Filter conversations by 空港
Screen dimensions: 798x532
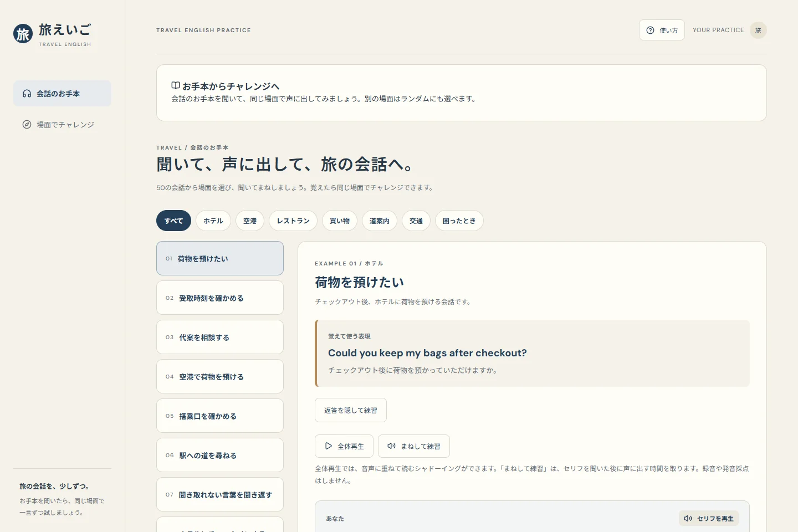pos(250,221)
